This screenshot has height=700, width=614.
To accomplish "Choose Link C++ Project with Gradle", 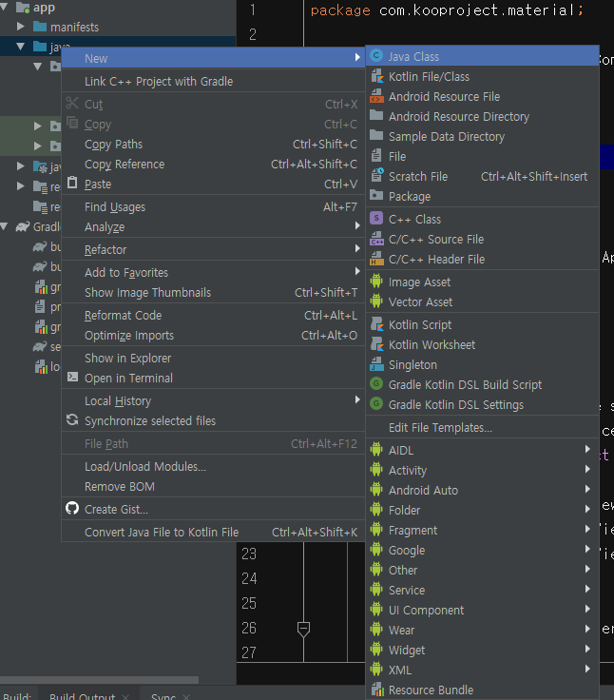I will (x=213, y=81).
